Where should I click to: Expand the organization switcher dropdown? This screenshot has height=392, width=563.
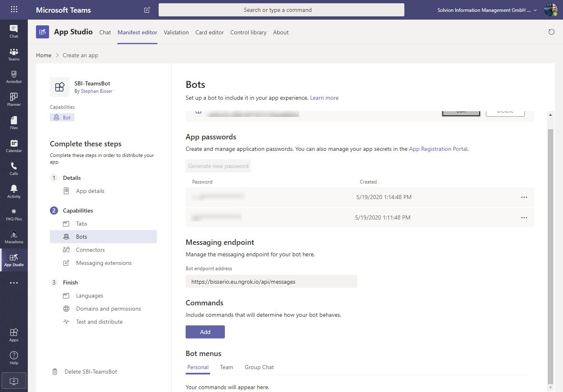coord(535,10)
